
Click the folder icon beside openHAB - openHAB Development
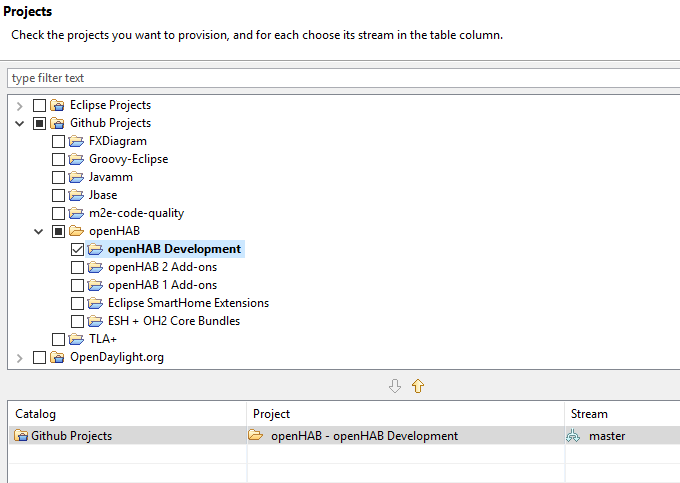256,435
